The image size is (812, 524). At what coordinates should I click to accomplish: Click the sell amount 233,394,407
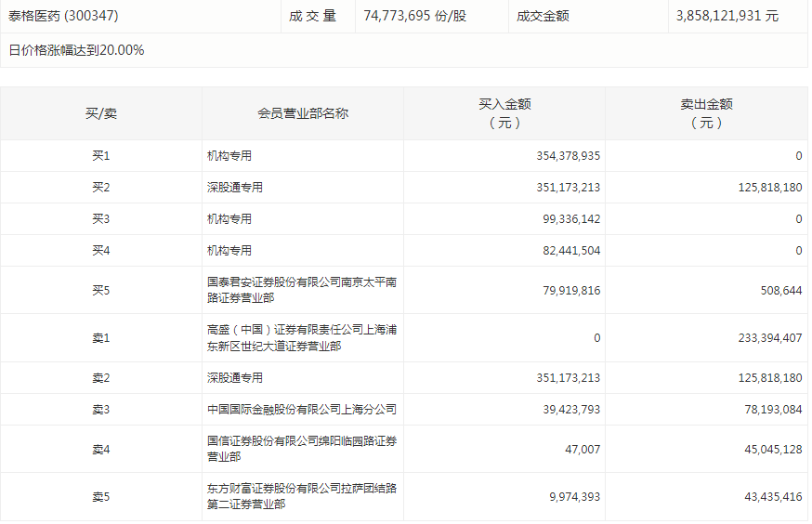click(x=757, y=338)
